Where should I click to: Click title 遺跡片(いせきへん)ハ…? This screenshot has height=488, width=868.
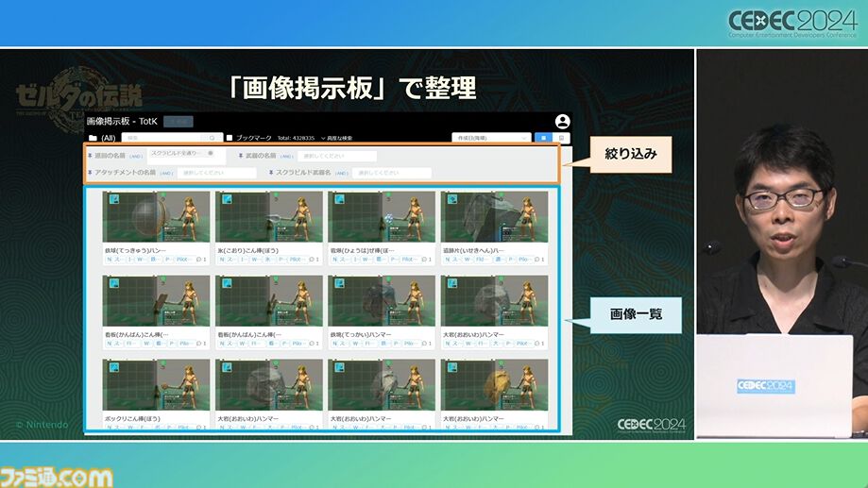click(474, 251)
